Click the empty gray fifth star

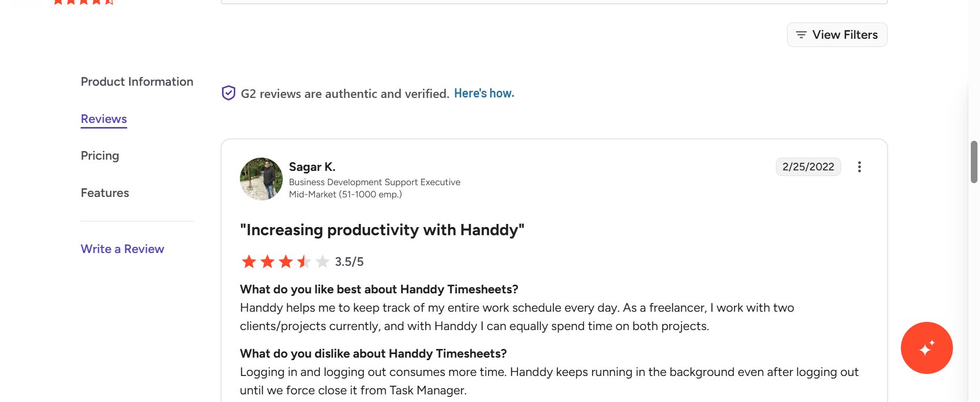323,262
